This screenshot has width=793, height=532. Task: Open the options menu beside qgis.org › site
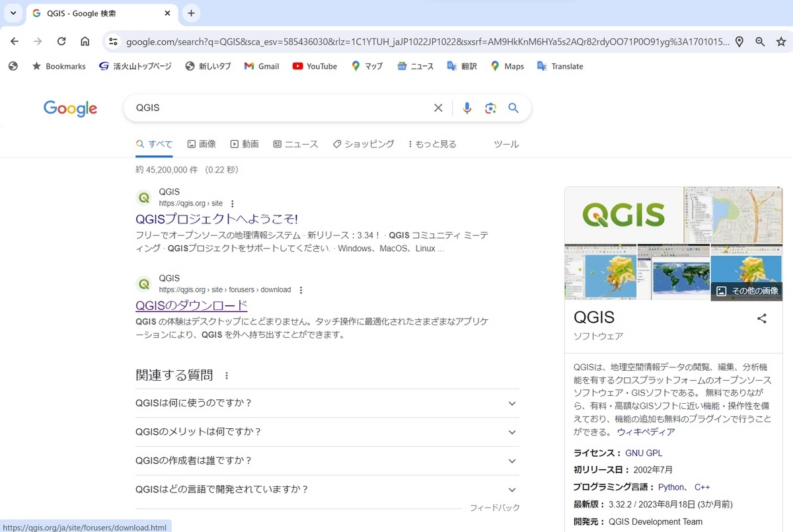click(x=232, y=204)
